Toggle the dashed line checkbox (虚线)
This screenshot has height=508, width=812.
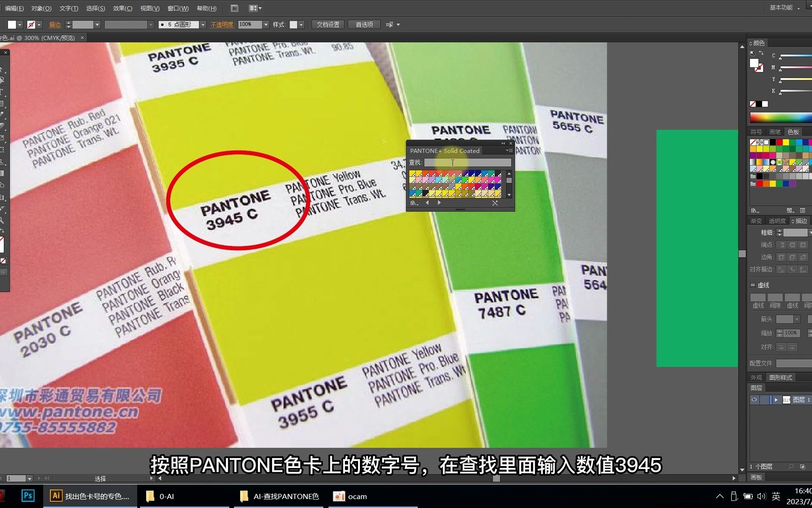(x=752, y=286)
